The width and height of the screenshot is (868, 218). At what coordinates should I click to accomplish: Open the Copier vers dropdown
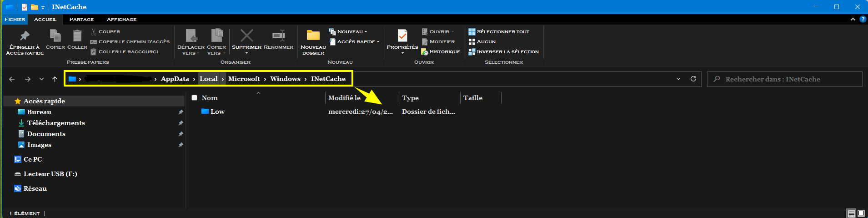coord(216,42)
